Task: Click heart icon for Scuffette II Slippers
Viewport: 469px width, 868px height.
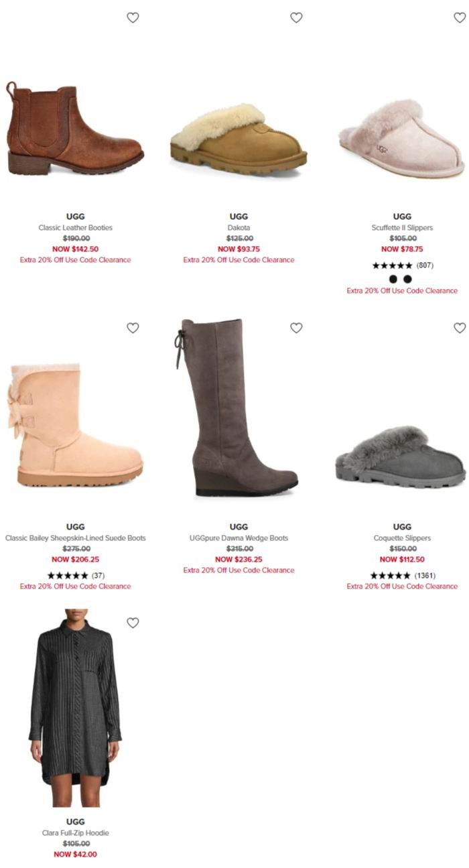Action: click(460, 17)
